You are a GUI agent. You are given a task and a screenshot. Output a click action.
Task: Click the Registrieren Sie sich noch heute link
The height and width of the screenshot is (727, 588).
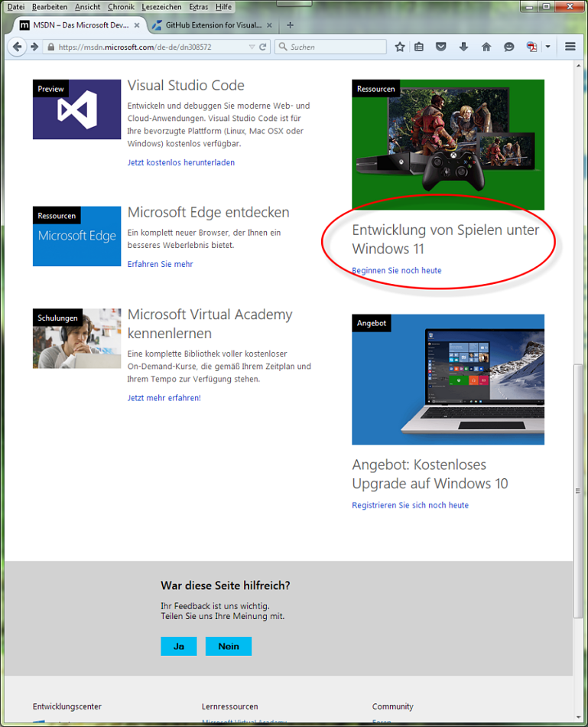[410, 505]
